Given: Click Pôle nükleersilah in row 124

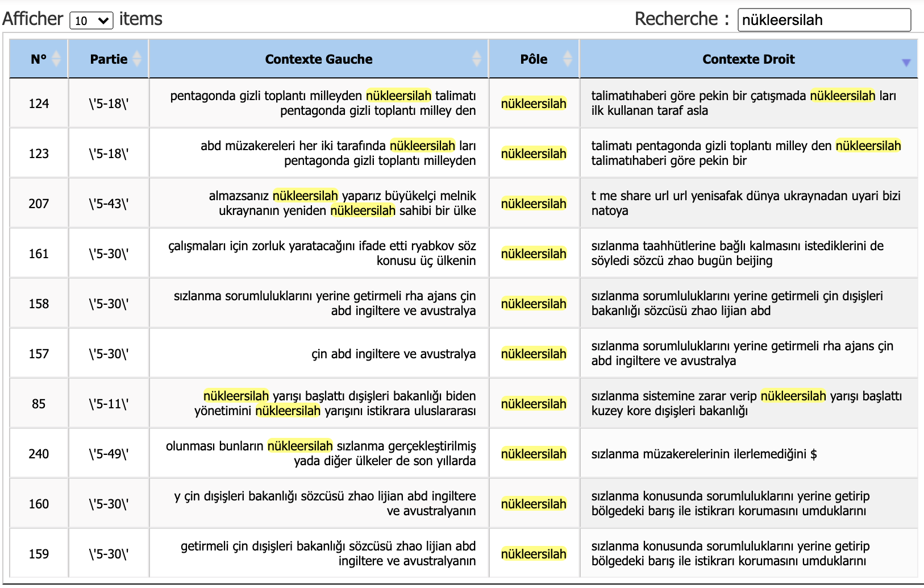Looking at the screenshot, I should click(x=534, y=103).
